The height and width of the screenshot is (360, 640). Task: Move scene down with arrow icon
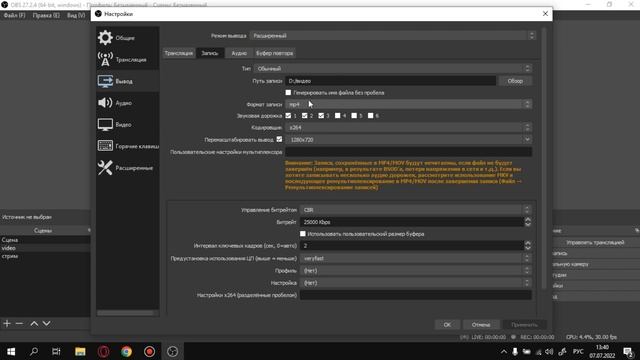[x=47, y=323]
